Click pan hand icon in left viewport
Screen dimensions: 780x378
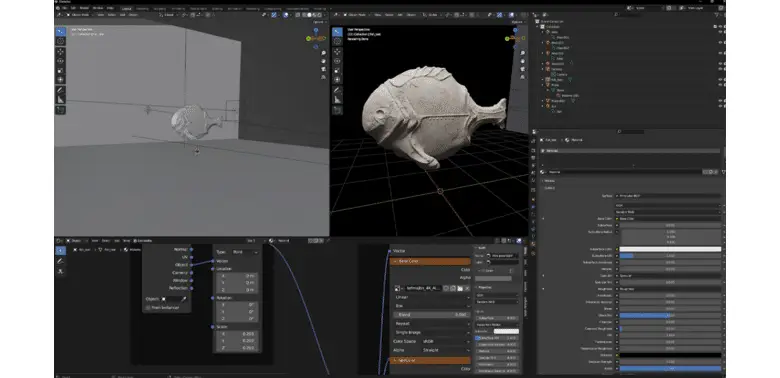tap(323, 61)
